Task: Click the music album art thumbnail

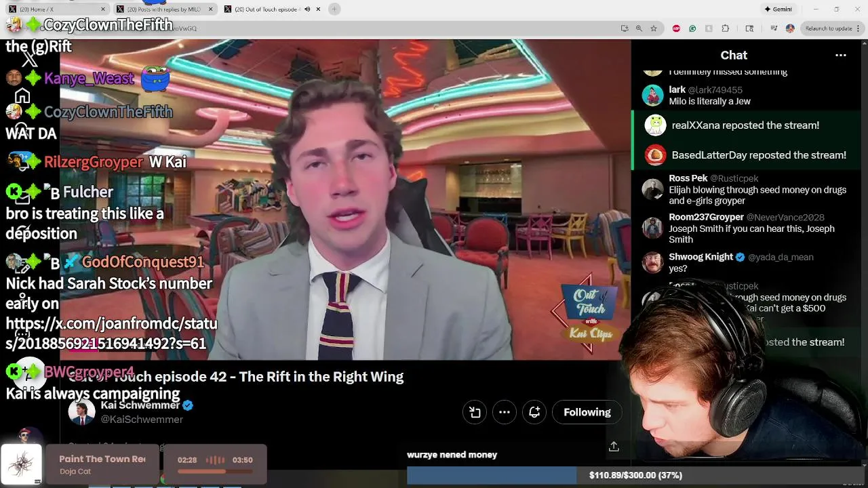Action: coord(22,465)
